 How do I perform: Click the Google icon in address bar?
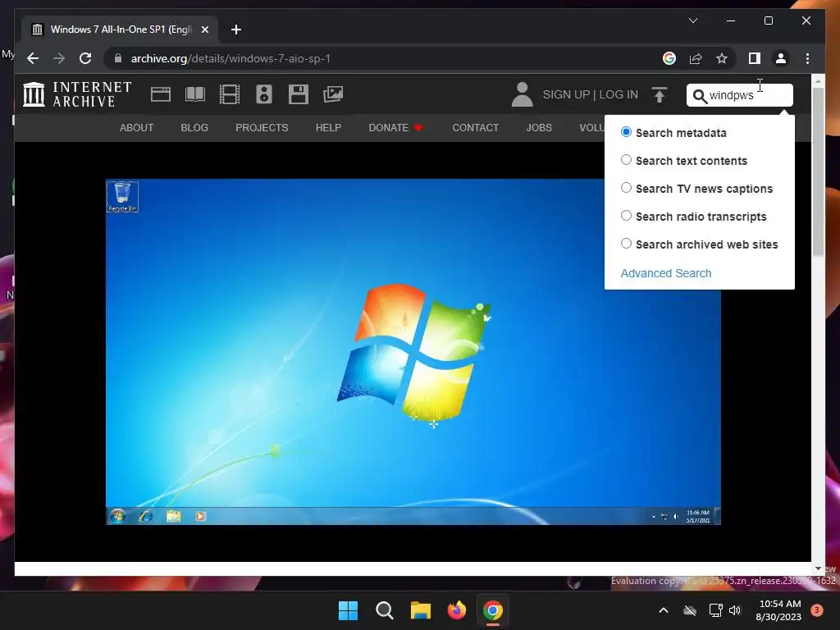(x=669, y=58)
